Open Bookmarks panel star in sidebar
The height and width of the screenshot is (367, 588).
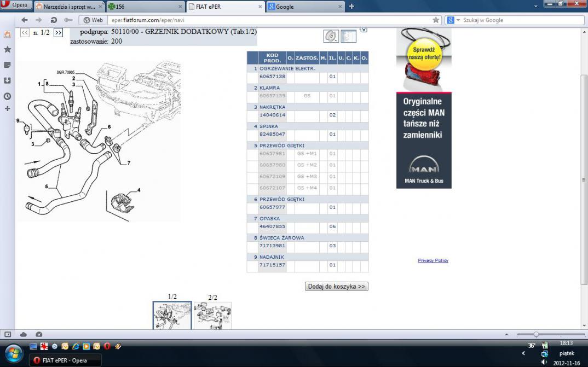coord(7,49)
